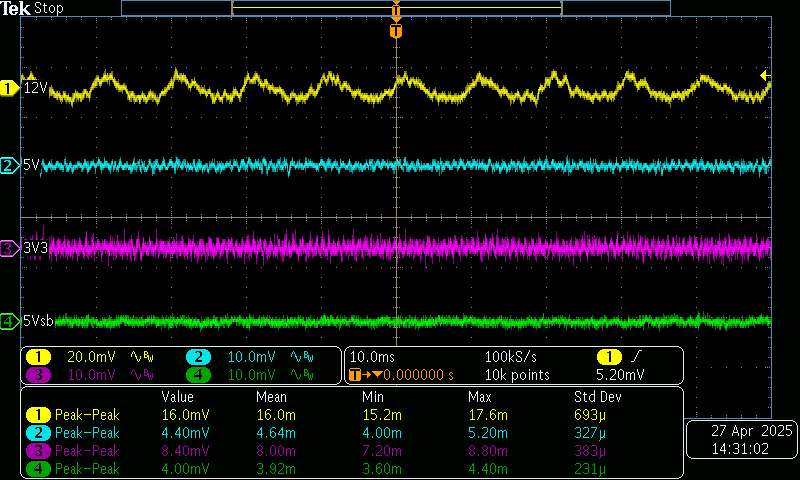Click the trigger delay T icon
The width and height of the screenshot is (800, 480).
356,375
